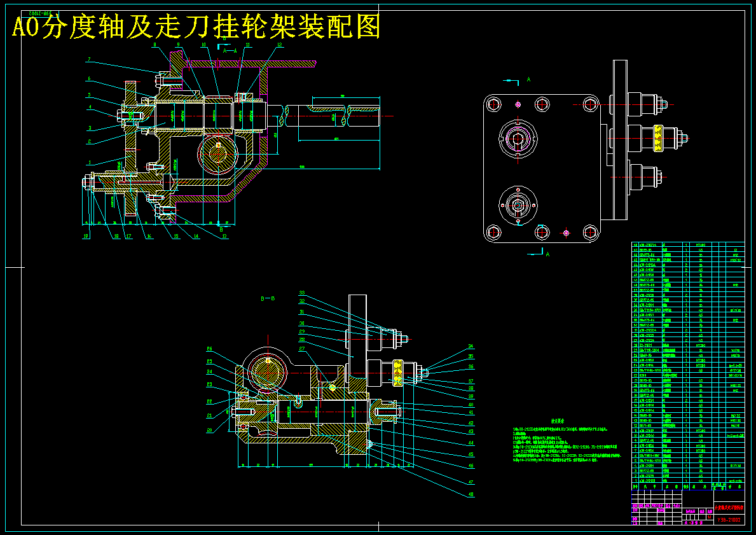Pick callout number 17 below the shaft view
The width and height of the screenshot is (756, 535).
pos(128,237)
